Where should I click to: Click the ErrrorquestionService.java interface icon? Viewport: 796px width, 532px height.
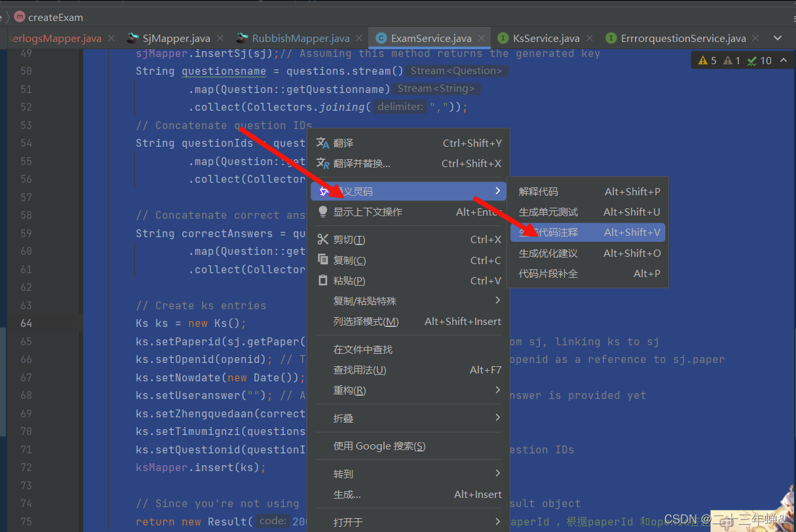[x=611, y=38]
